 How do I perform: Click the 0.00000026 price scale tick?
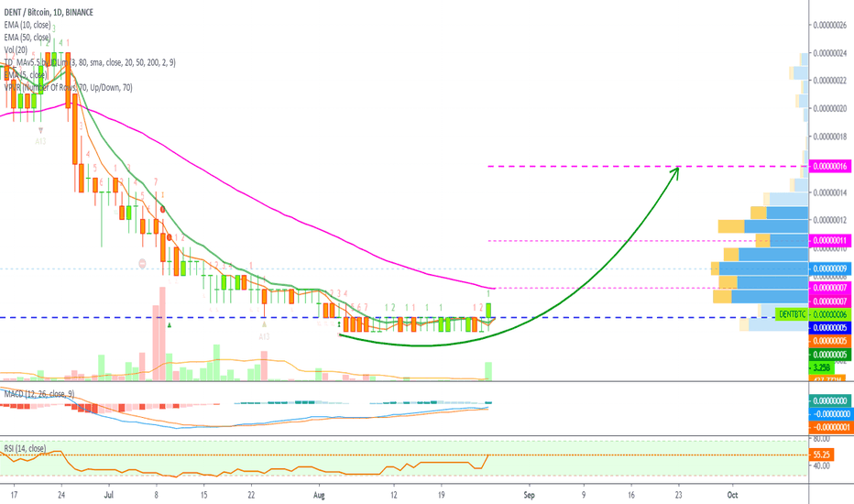pyautogui.click(x=830, y=25)
